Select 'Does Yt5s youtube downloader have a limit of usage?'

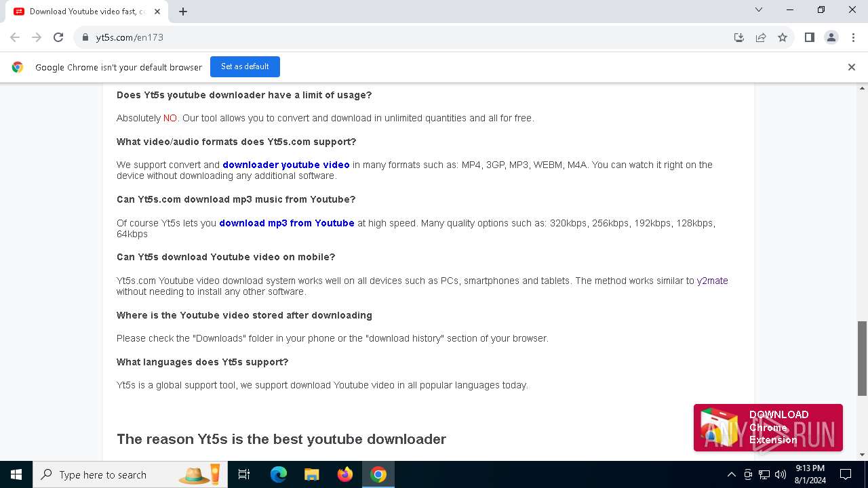(x=244, y=95)
